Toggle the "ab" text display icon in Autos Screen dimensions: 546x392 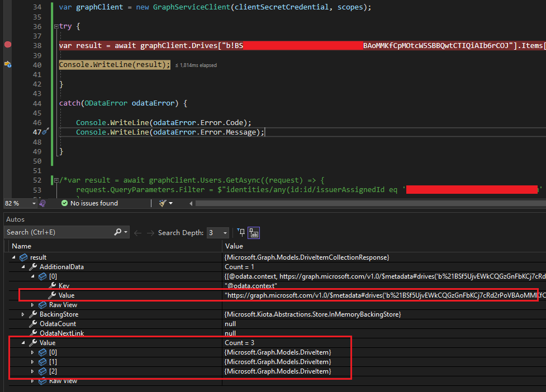click(254, 232)
